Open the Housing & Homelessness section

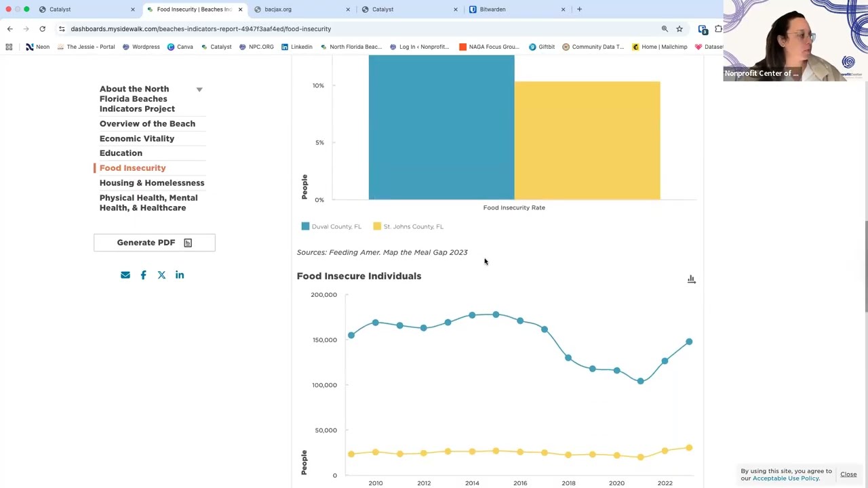(152, 183)
